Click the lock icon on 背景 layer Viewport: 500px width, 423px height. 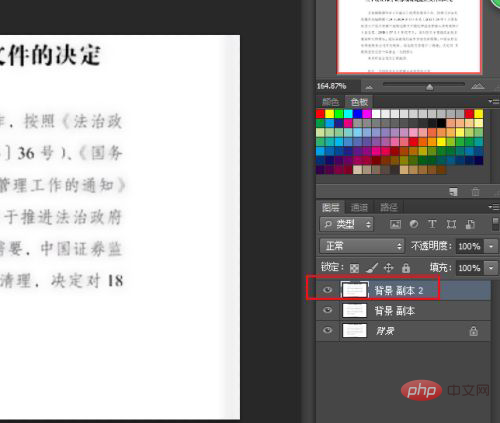click(473, 331)
